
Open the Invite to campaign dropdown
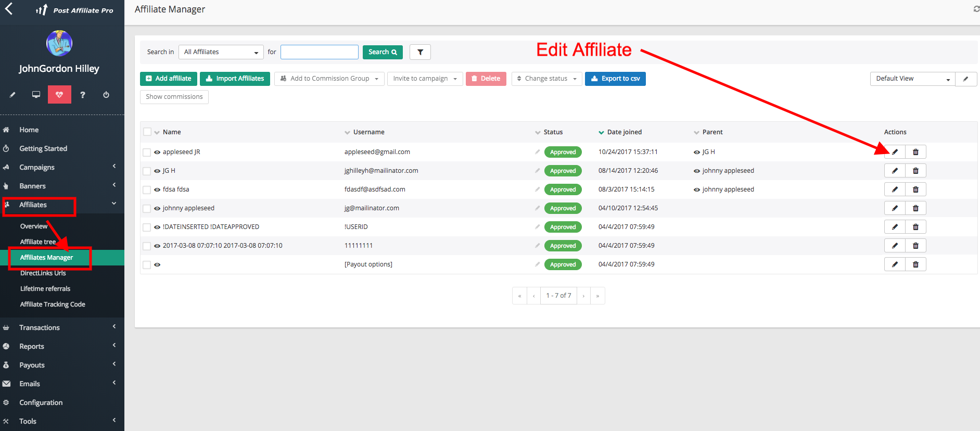(425, 79)
